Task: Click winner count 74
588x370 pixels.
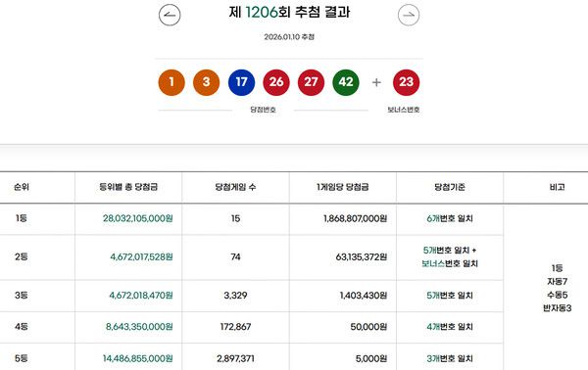Action: pyautogui.click(x=235, y=256)
